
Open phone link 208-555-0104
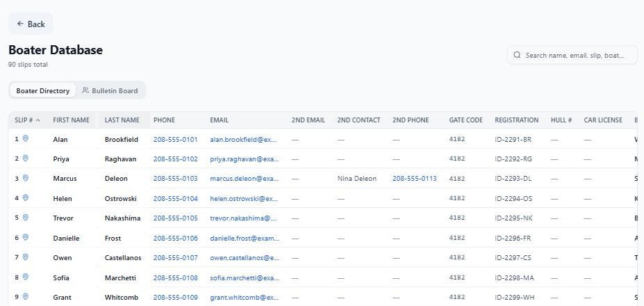tap(175, 199)
